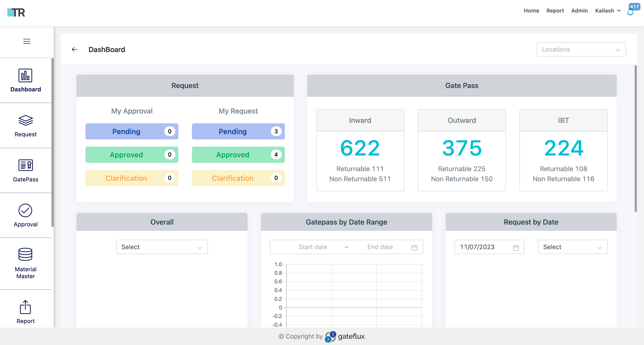Click the back arrow next to DashBoard
The image size is (644, 345).
tap(74, 49)
